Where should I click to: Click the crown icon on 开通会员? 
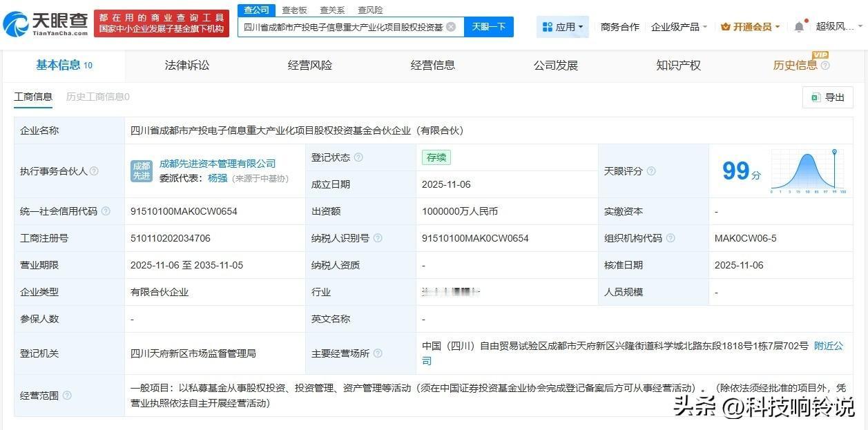[726, 26]
